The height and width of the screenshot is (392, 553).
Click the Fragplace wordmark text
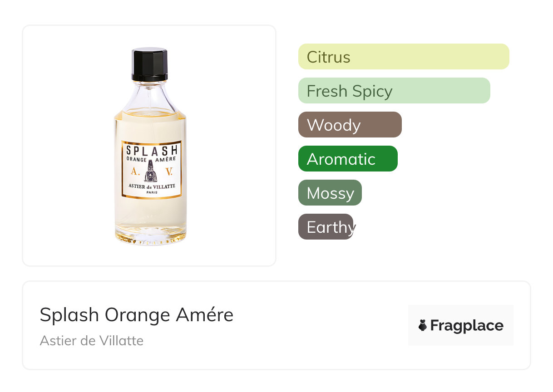coord(467,325)
